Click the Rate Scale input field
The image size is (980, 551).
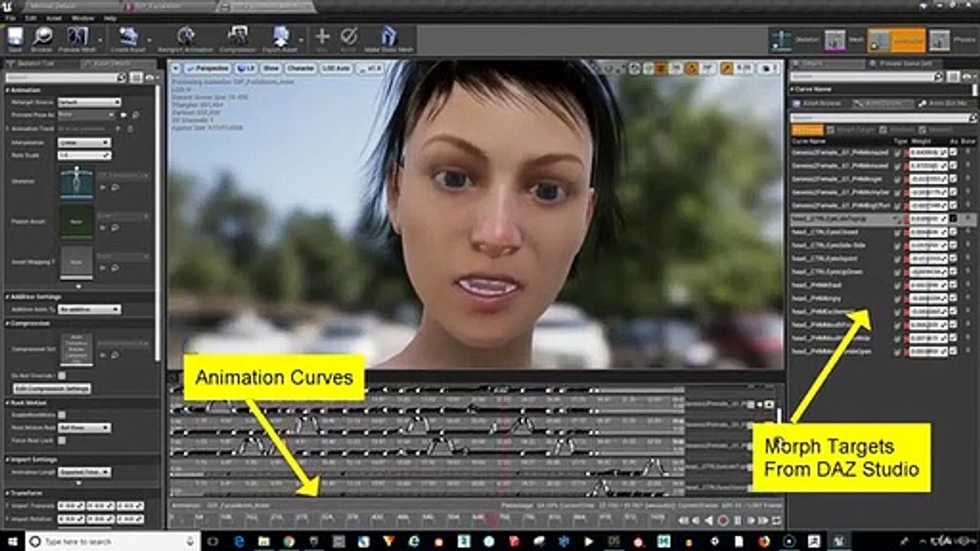coord(84,155)
